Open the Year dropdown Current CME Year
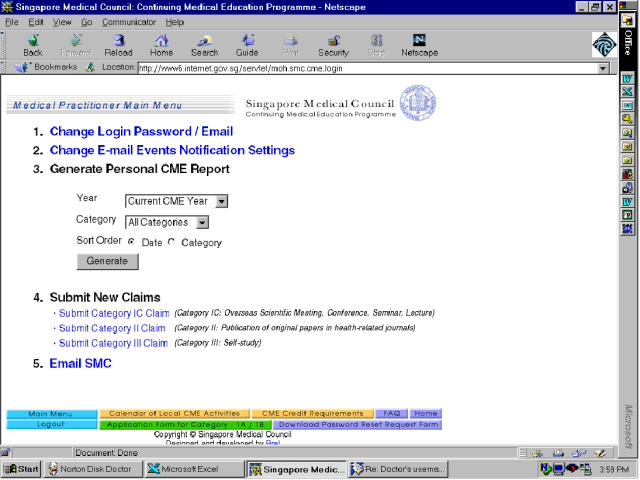 (176, 201)
